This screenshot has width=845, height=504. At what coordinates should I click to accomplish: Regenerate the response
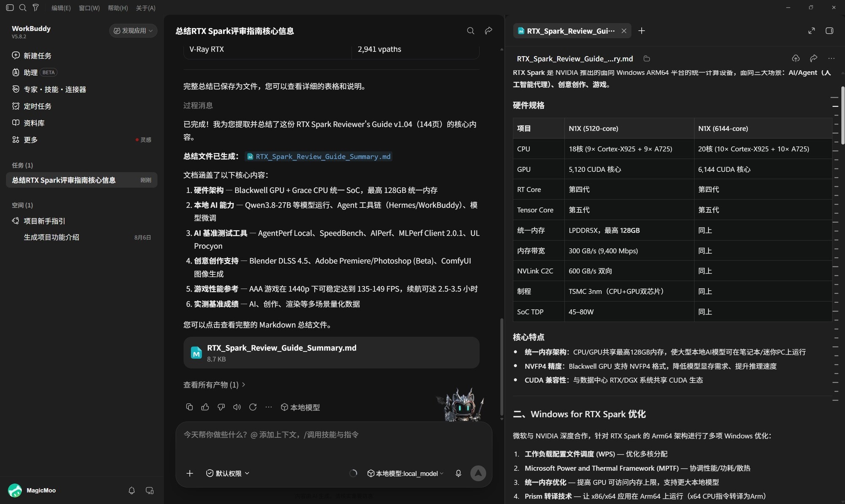pos(253,407)
